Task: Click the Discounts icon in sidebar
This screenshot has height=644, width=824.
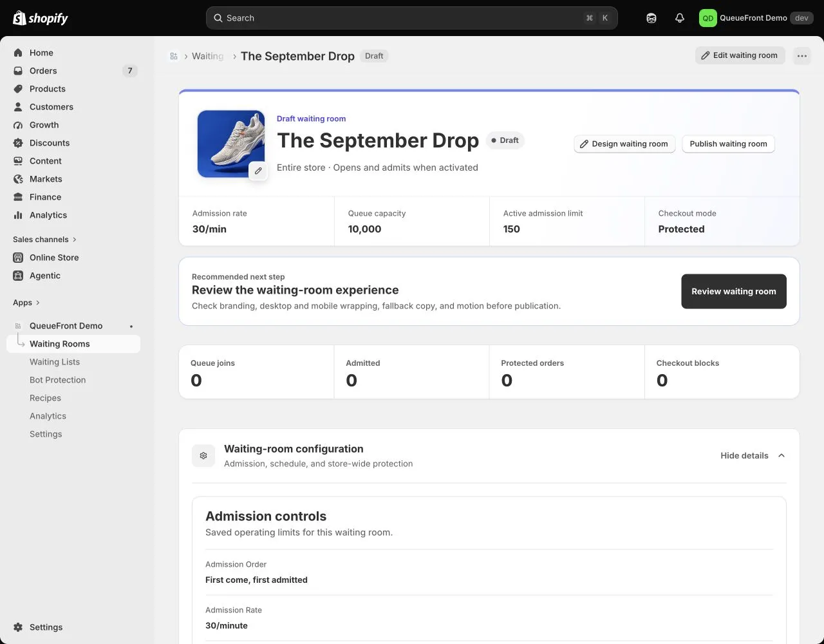Action: 18,143
